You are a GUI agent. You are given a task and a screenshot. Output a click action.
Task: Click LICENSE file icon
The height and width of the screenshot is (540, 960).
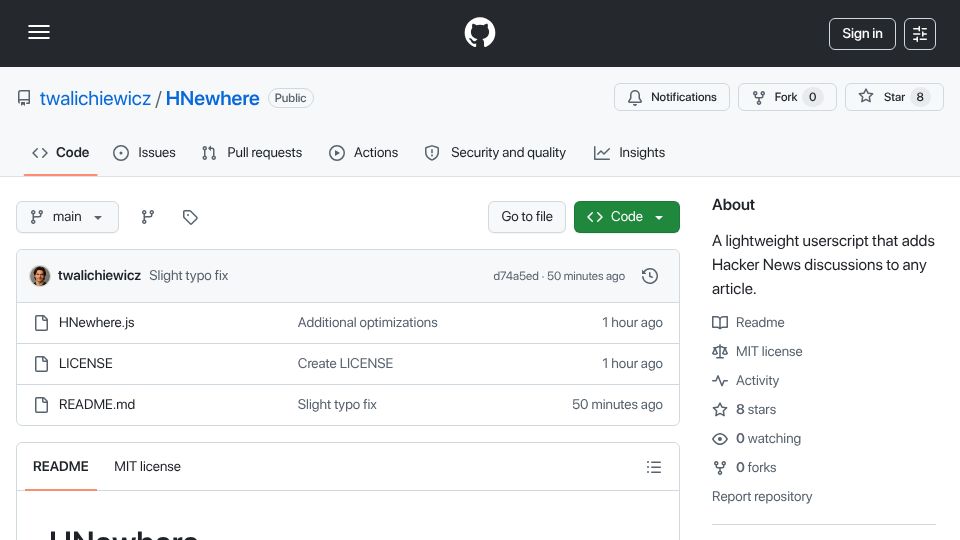pyautogui.click(x=41, y=364)
